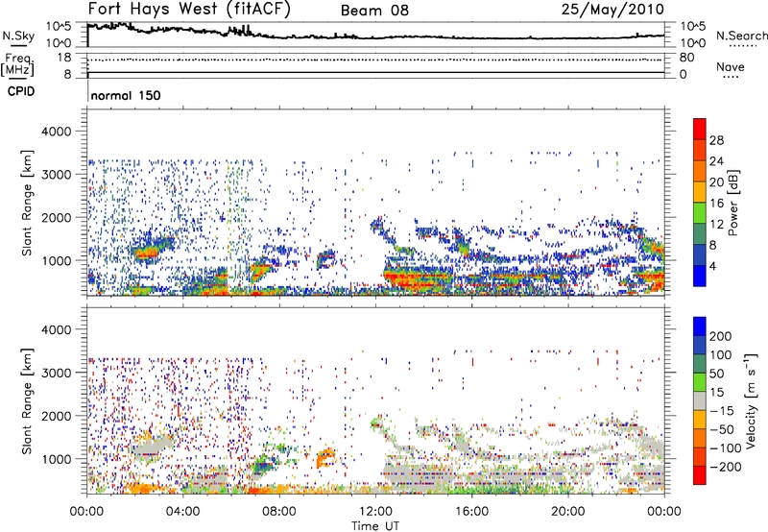Click the "CPID" row label
This screenshot has height=532, width=768.
tap(21, 91)
